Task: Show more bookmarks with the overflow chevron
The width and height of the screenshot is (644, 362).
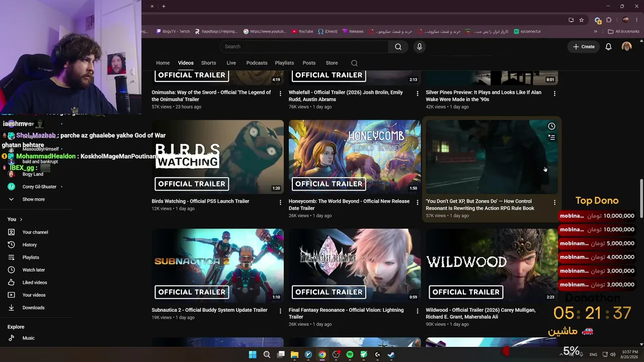Action: pyautogui.click(x=596, y=31)
